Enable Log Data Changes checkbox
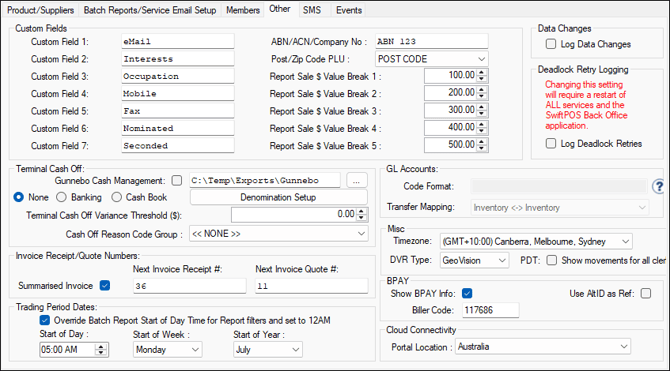670x371 pixels. pos(551,44)
